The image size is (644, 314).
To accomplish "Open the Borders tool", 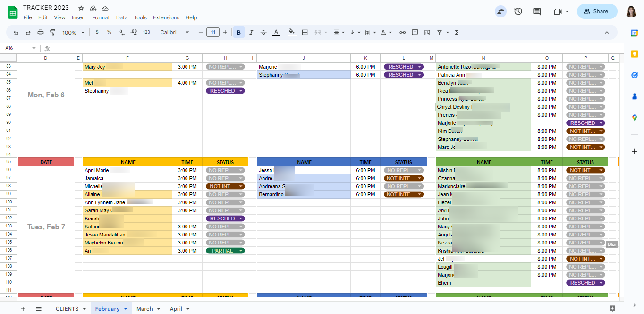I will [x=305, y=33].
